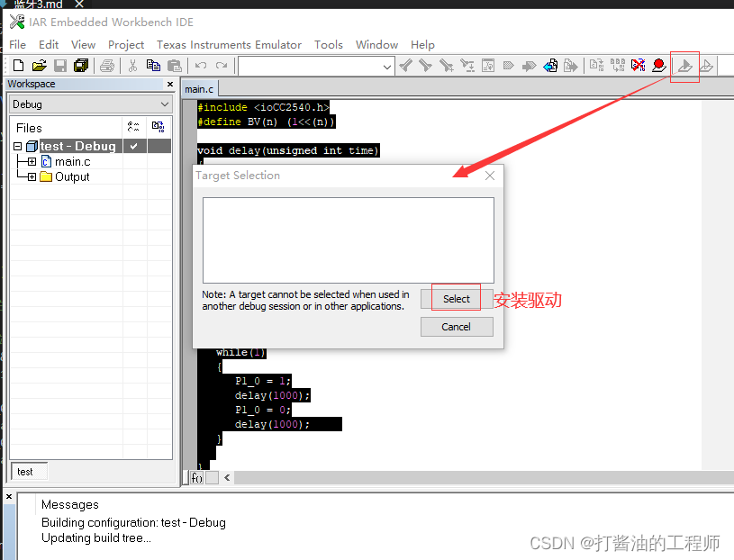Toggle a bookmark with toolbar icon
The height and width of the screenshot is (560, 734).
pyautogui.click(x=508, y=66)
